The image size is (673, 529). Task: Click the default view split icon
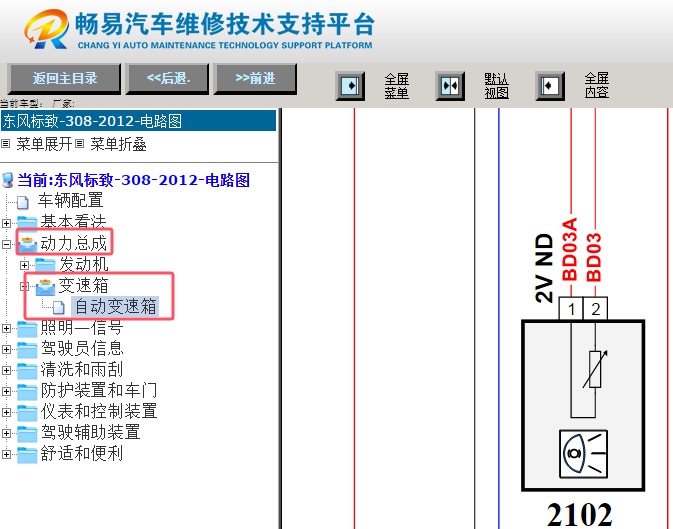[x=450, y=86]
